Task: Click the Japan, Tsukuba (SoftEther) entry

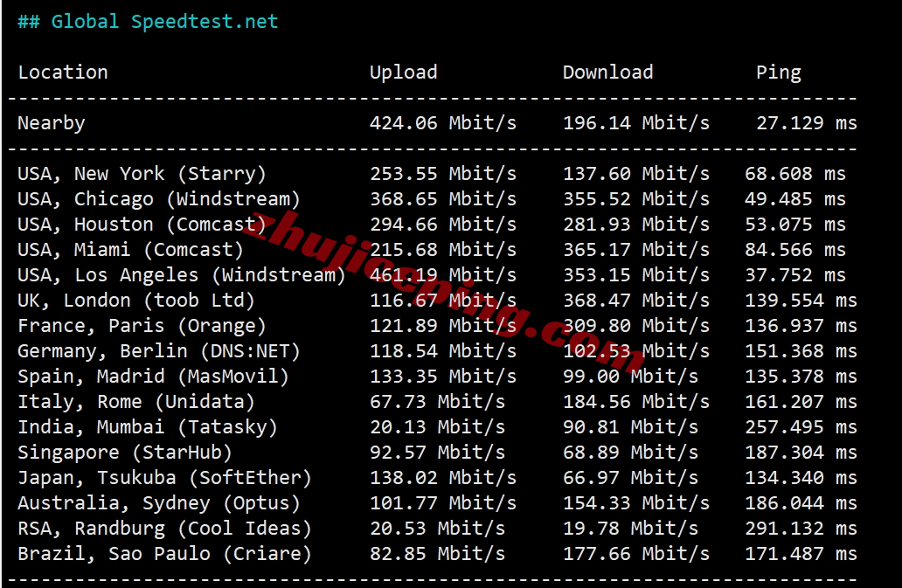Action: coord(164,478)
